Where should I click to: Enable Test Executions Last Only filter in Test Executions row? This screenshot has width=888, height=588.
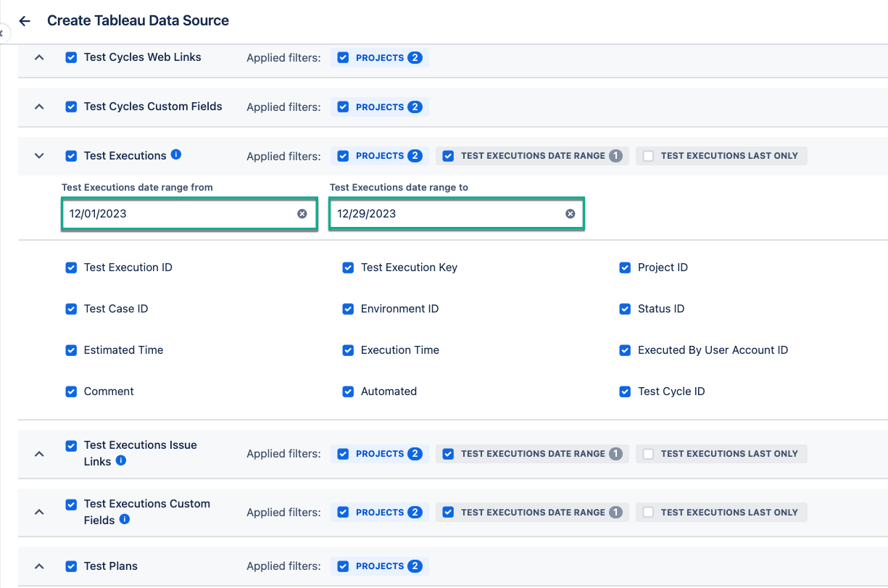721,156
